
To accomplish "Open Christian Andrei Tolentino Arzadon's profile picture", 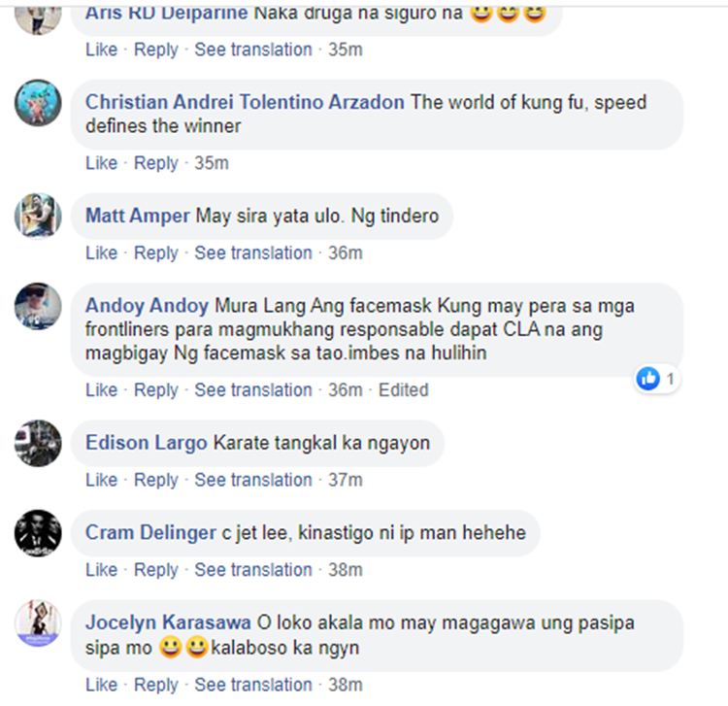I will pos(38,103).
